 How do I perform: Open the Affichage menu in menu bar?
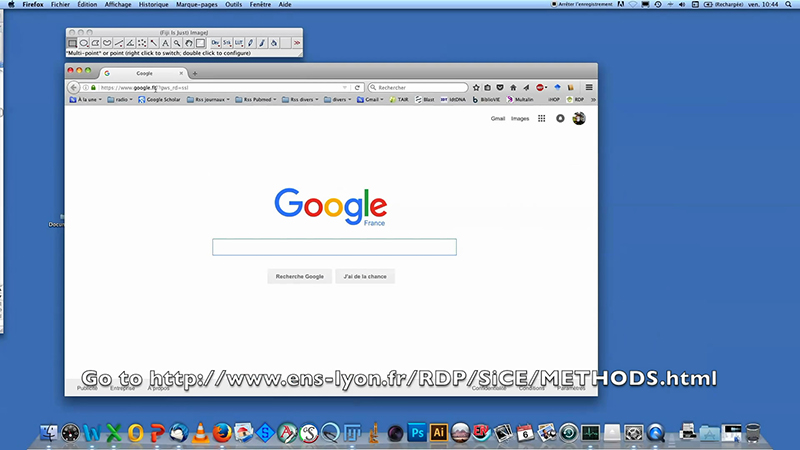pos(118,4)
